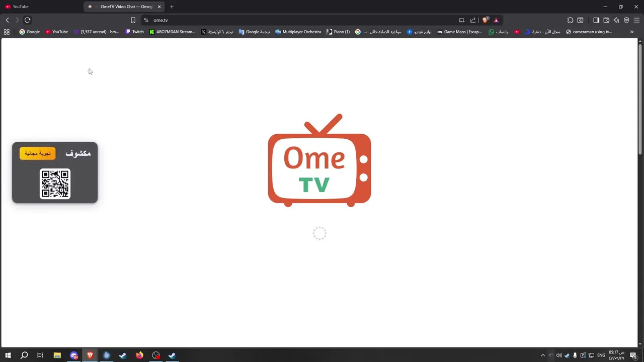Open site information icon beside URL
Image resolution: width=644 pixels, height=362 pixels.
(146, 20)
